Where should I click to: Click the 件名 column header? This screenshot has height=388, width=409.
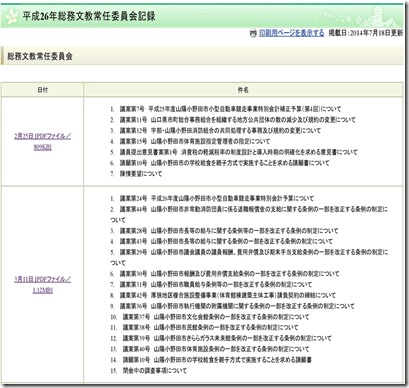pyautogui.click(x=243, y=90)
